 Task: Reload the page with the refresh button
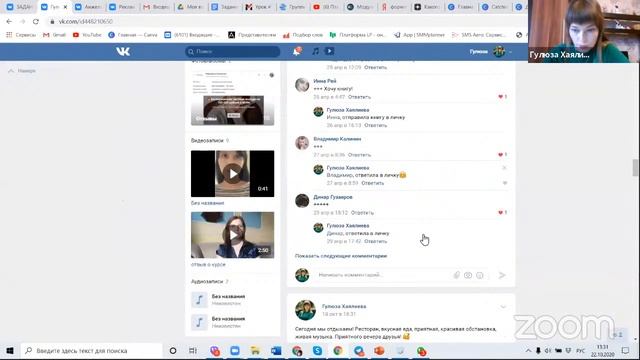pos(36,21)
